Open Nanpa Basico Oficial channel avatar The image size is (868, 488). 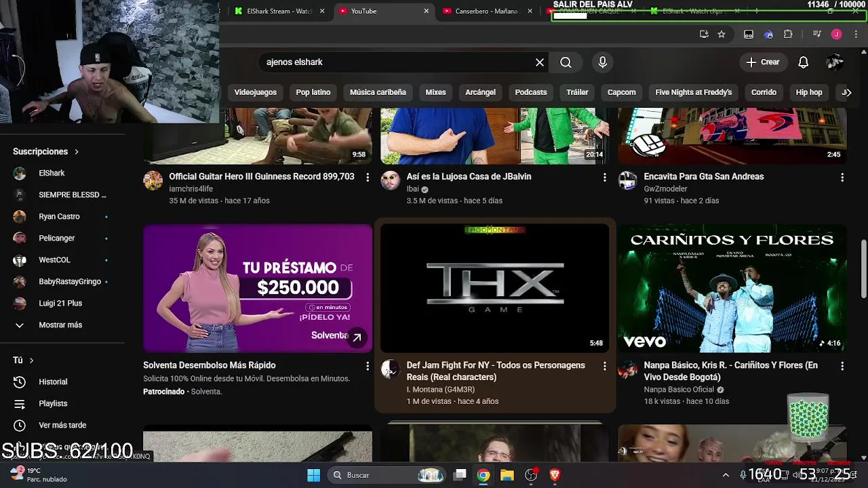tap(627, 369)
